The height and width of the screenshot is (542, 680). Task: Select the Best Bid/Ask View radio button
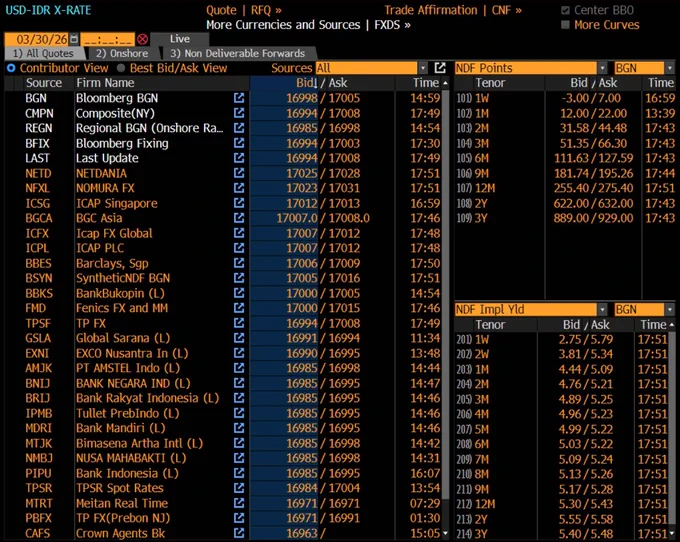(121, 68)
